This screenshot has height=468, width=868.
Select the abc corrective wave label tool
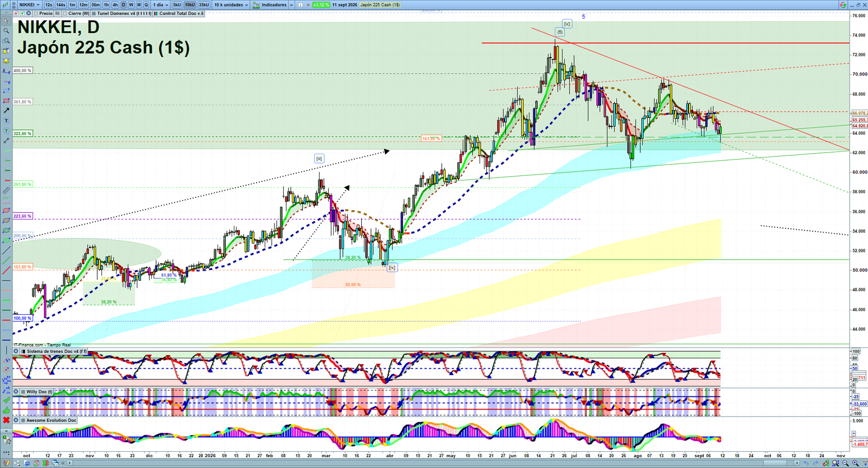tap(6, 390)
